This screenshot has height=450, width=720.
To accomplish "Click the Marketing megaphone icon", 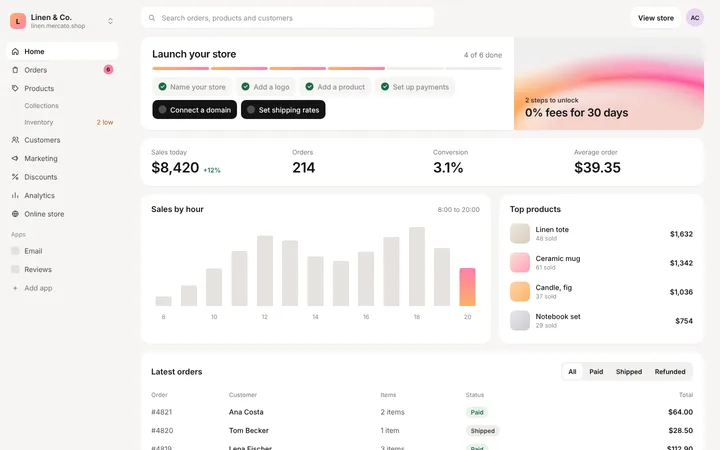I will point(15,158).
